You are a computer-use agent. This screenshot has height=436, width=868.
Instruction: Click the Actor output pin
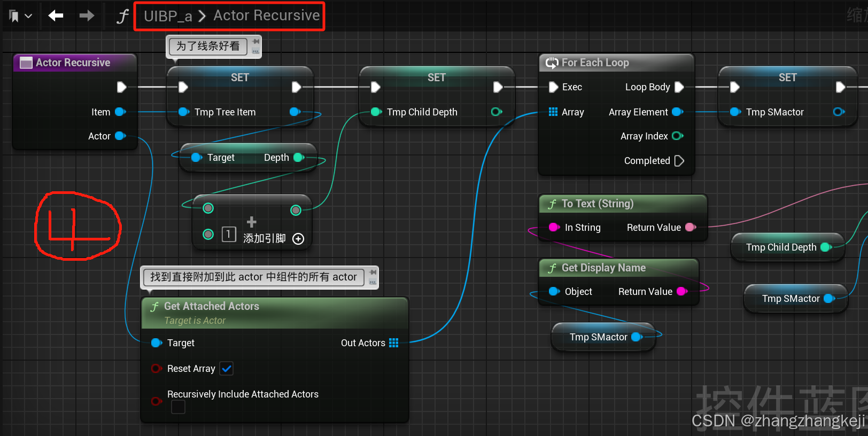[120, 136]
